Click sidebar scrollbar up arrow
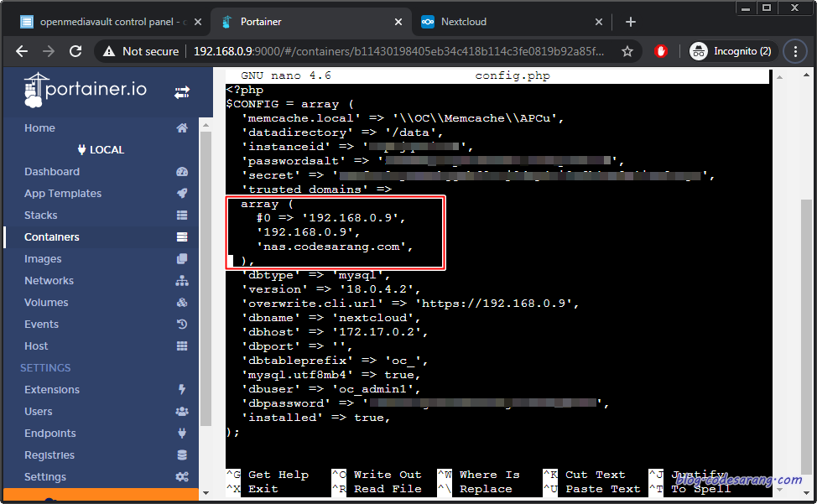Screen dimensions: 817x504 coord(206,126)
